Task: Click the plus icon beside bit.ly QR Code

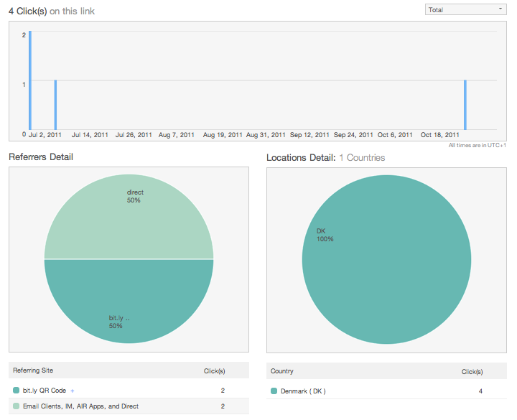Action: pyautogui.click(x=73, y=391)
